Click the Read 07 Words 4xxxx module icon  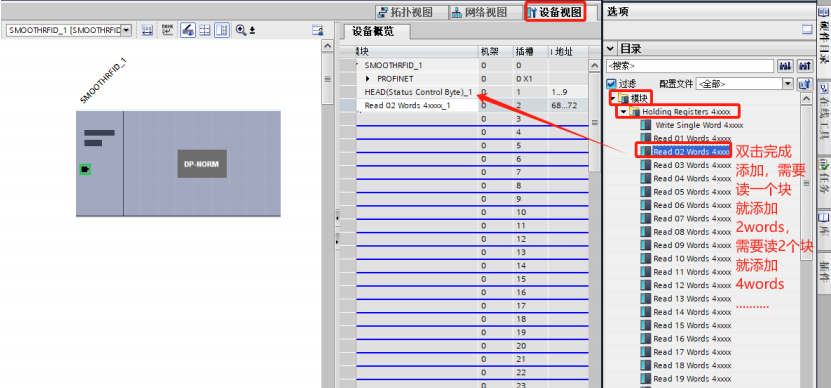[646, 218]
